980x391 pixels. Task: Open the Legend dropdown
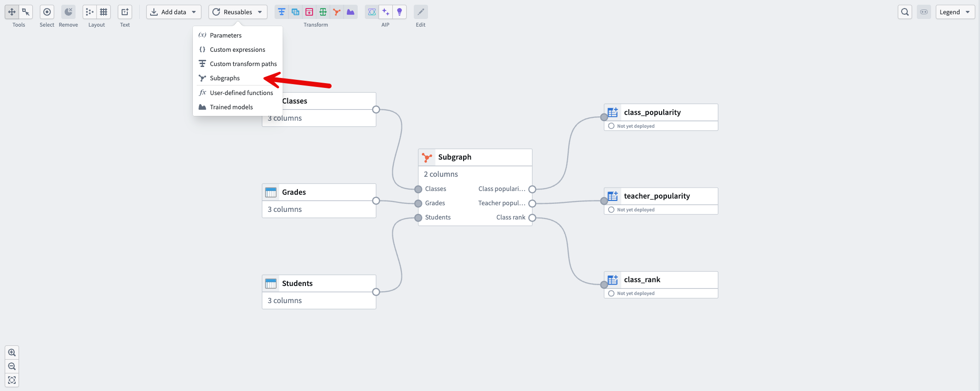click(955, 12)
